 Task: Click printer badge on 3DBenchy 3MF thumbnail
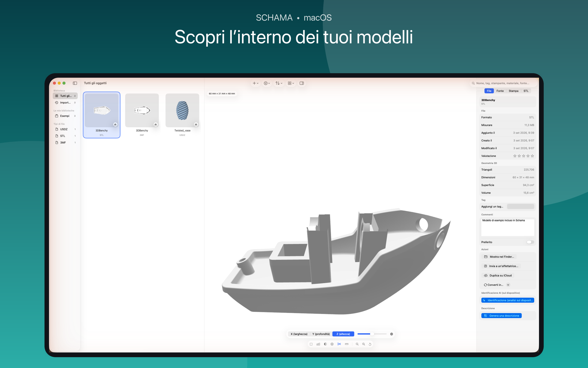click(156, 125)
